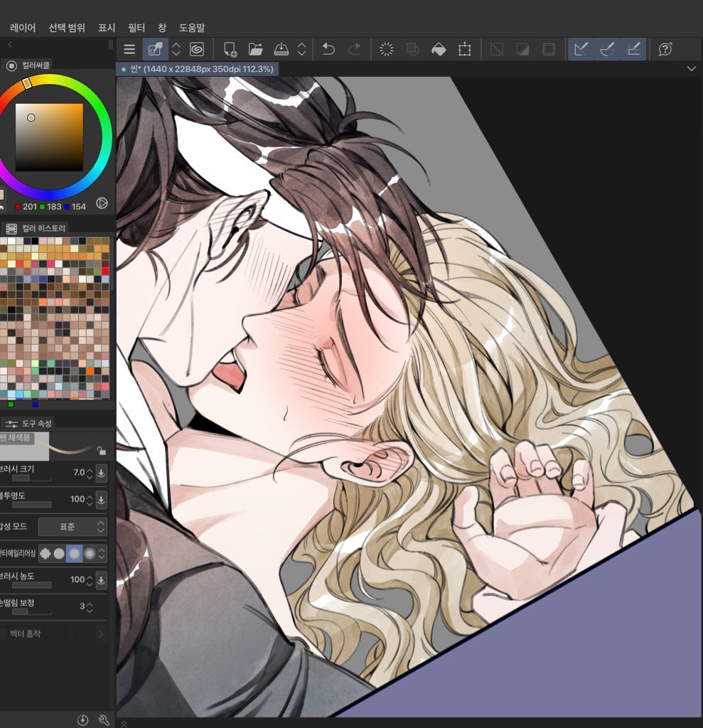703x728 pixels.
Task: Create a new canvas with the New icon
Action: 230,49
